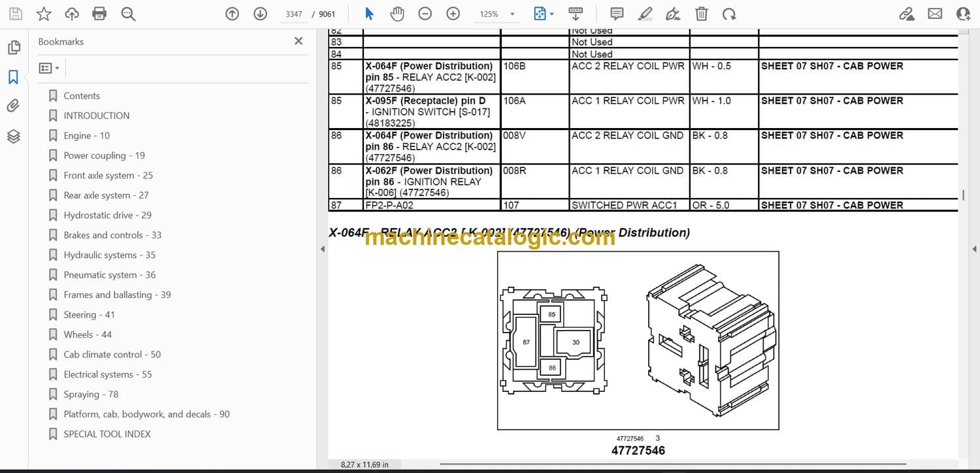Screen dimensions: 980x473
Task: Open the 125% zoom level dropdown
Action: (x=512, y=14)
